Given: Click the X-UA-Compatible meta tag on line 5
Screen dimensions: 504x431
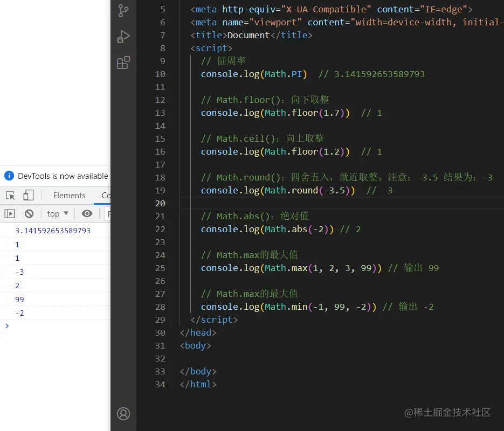Looking at the screenshot, I should coord(332,9).
